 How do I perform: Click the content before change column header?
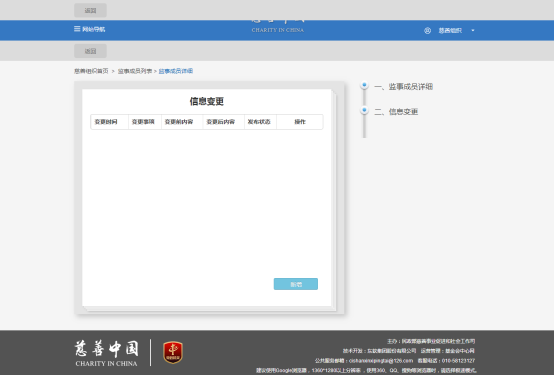click(179, 122)
